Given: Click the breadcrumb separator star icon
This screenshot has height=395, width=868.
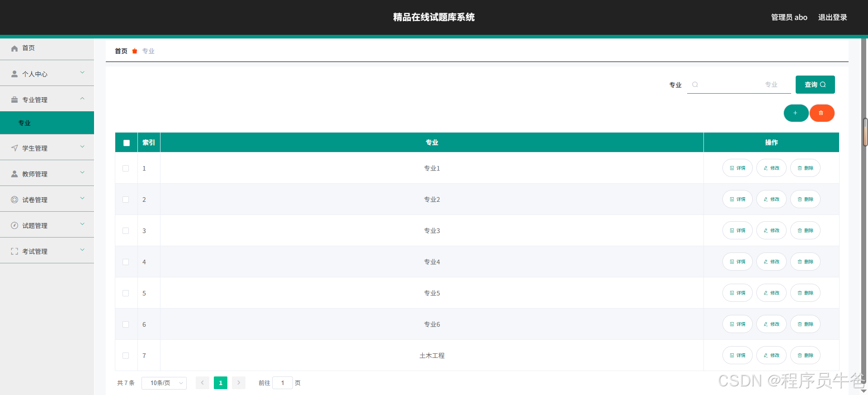Looking at the screenshot, I should (135, 51).
